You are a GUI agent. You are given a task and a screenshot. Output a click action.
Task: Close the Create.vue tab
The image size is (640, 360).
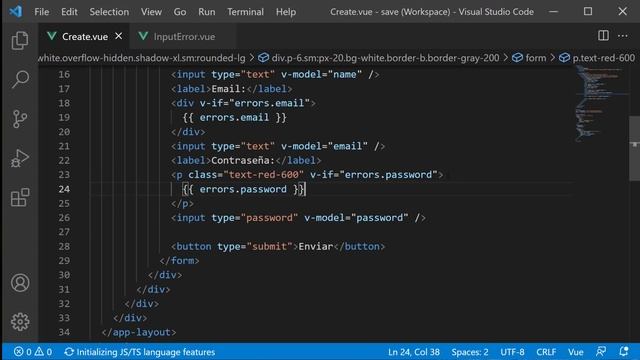tap(118, 36)
